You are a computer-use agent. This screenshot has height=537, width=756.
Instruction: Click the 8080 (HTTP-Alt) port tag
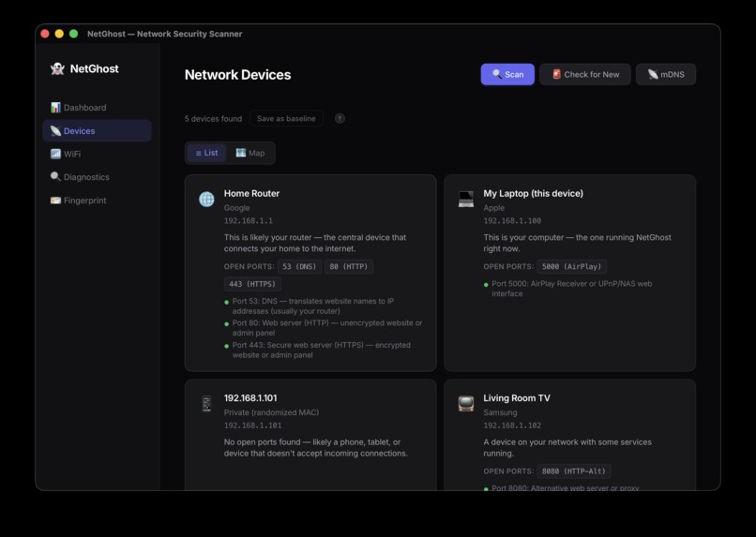point(574,471)
